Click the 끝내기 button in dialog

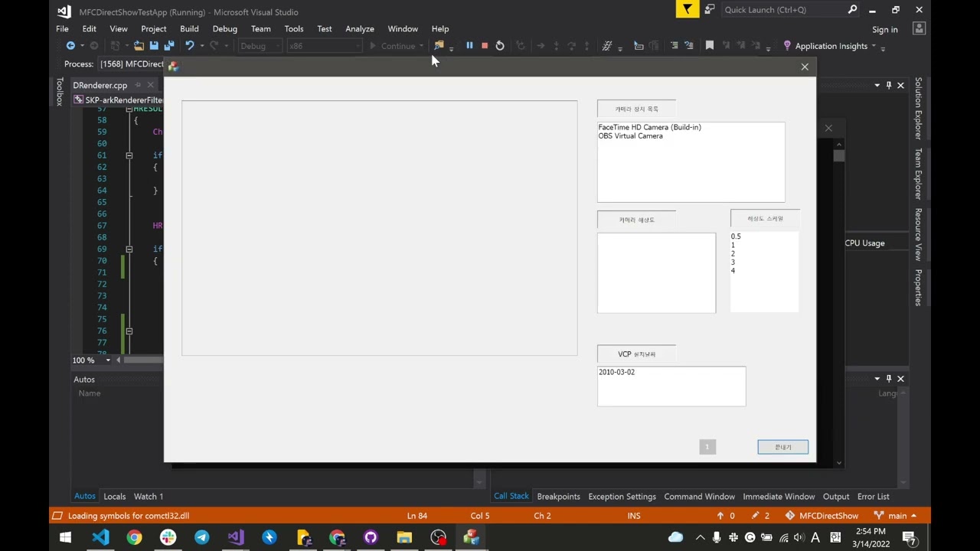(782, 447)
